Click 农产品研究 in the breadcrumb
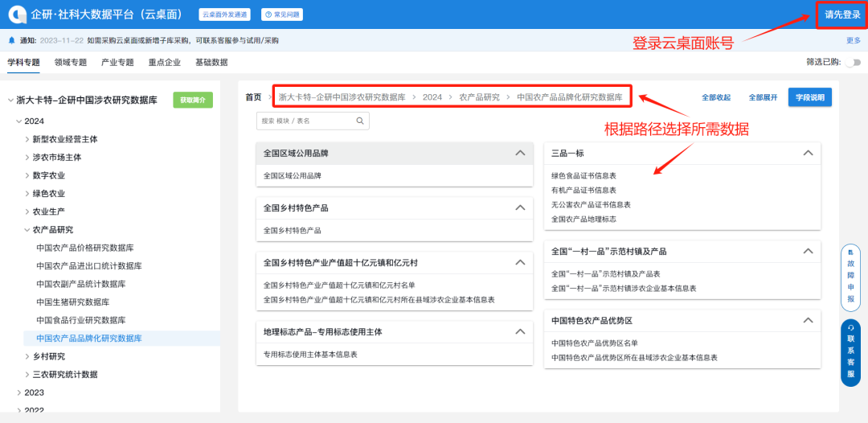Screen dimensions: 868x423 (479, 97)
